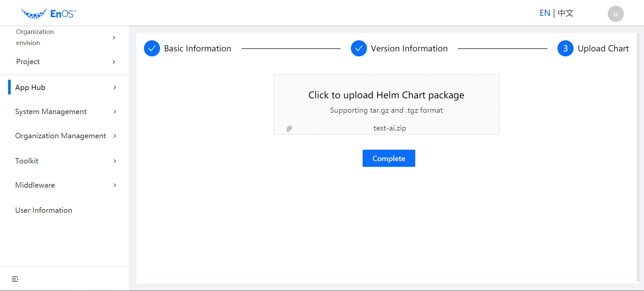Collapse sidebar using the menu fold icon
The image size is (644, 291).
pos(15,279)
